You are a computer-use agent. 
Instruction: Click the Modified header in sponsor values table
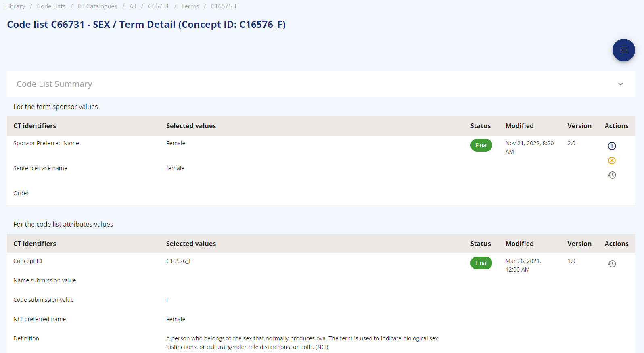[520, 126]
